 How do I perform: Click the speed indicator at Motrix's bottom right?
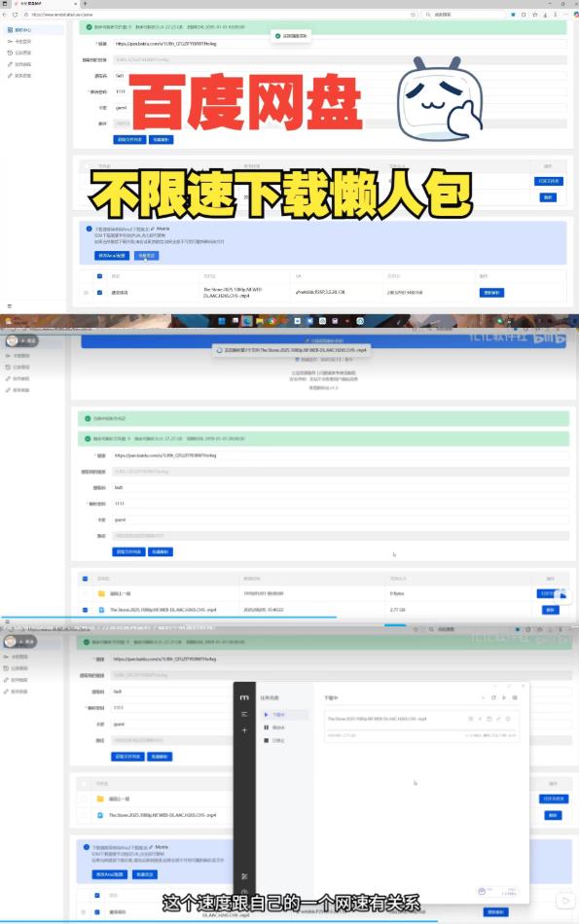coord(499,892)
